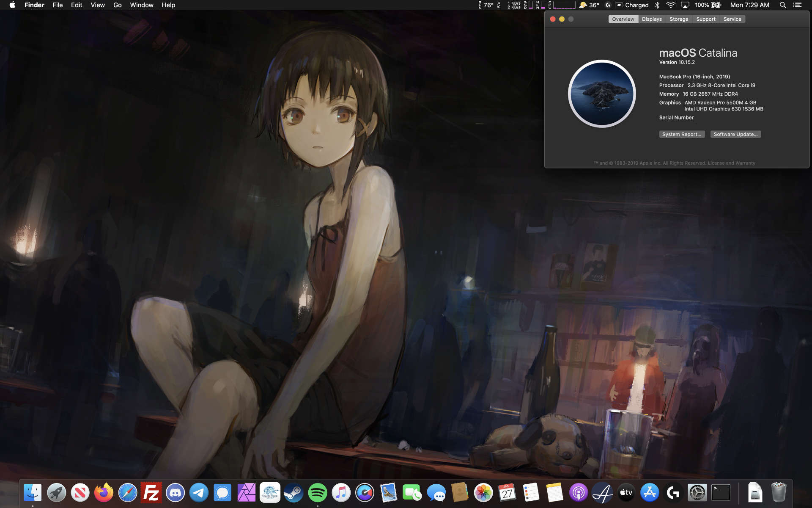This screenshot has height=508, width=812.
Task: Open the Wi-Fi status menu
Action: (x=670, y=5)
